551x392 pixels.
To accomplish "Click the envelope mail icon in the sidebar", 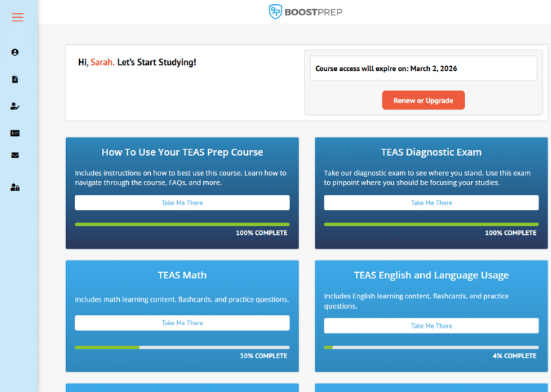I will pos(14,155).
